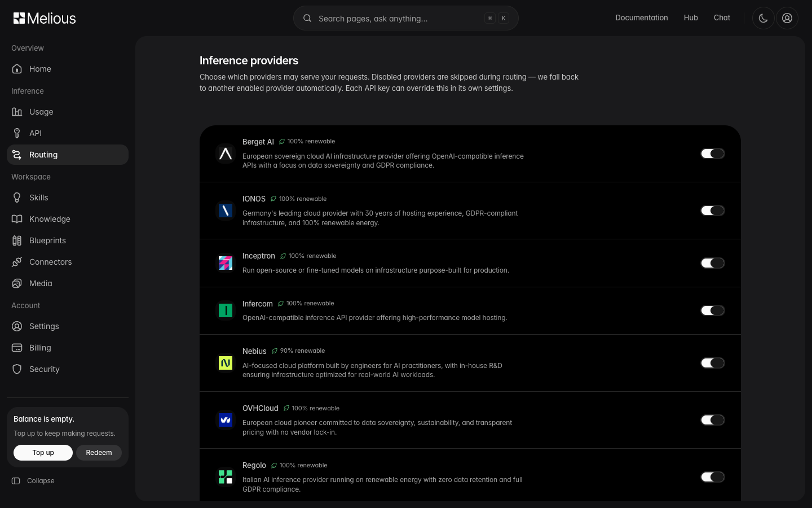Open the Home page
The width and height of the screenshot is (812, 508).
point(68,69)
